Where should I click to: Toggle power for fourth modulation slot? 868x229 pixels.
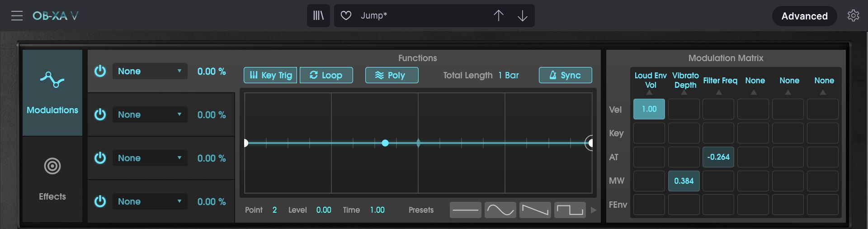(100, 201)
